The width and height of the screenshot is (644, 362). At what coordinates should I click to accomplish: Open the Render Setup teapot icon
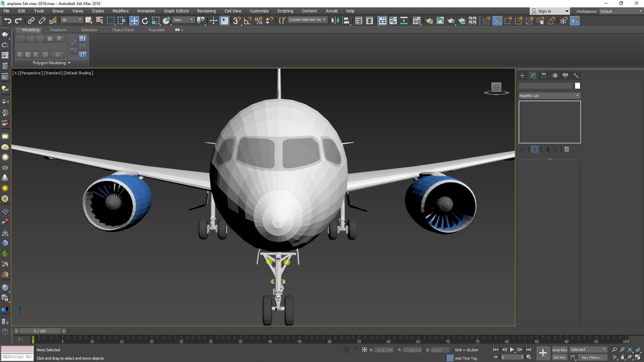(x=429, y=21)
